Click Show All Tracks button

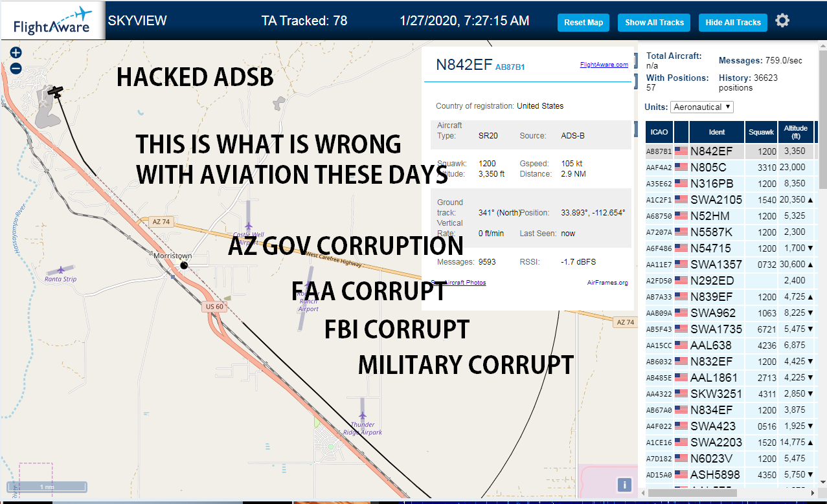pos(654,22)
